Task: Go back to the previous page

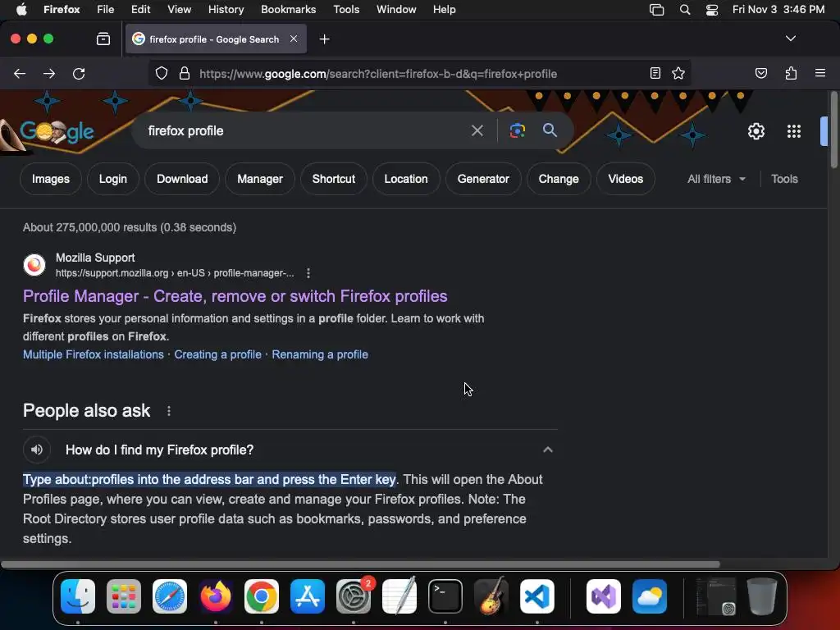Action: pyautogui.click(x=20, y=73)
